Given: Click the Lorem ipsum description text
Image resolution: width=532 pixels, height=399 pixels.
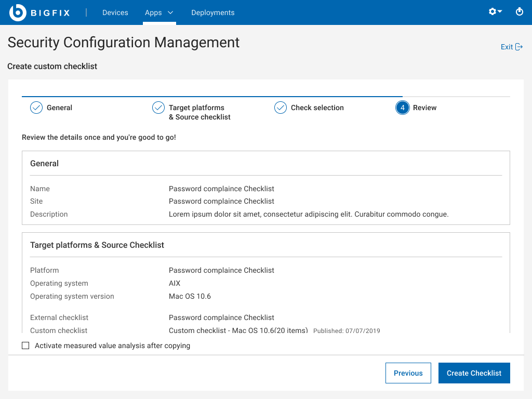Looking at the screenshot, I should (309, 214).
